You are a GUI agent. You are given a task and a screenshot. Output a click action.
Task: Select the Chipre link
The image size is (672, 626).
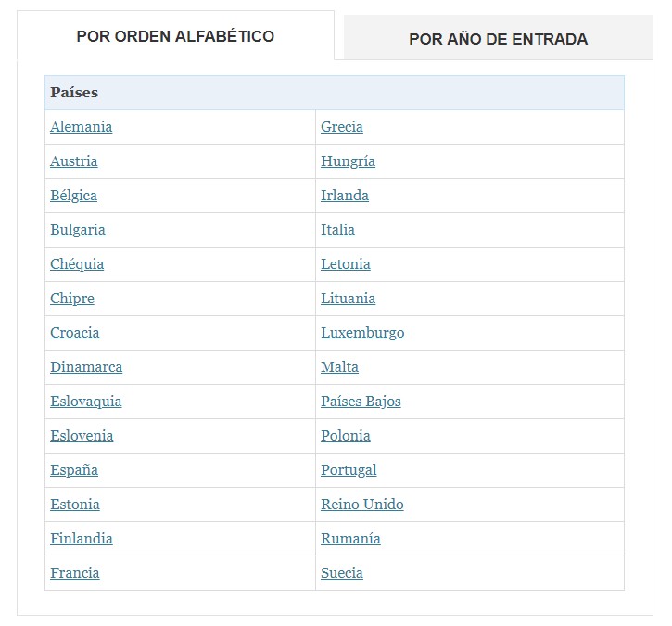pyautogui.click(x=72, y=299)
